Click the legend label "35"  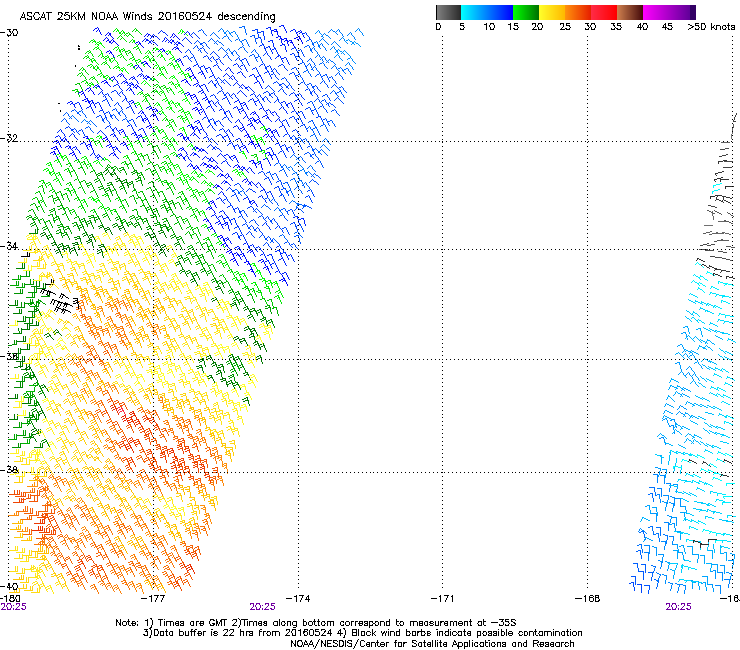pyautogui.click(x=616, y=27)
